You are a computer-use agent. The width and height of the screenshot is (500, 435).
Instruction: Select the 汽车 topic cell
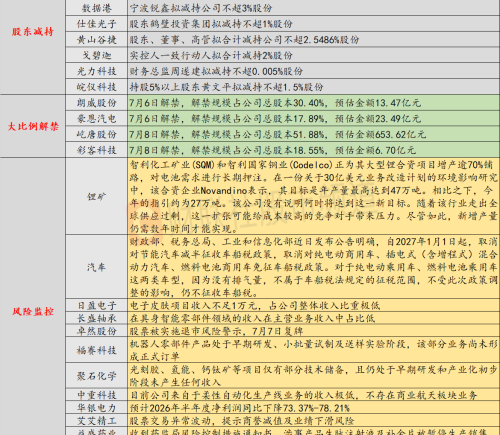pyautogui.click(x=97, y=267)
